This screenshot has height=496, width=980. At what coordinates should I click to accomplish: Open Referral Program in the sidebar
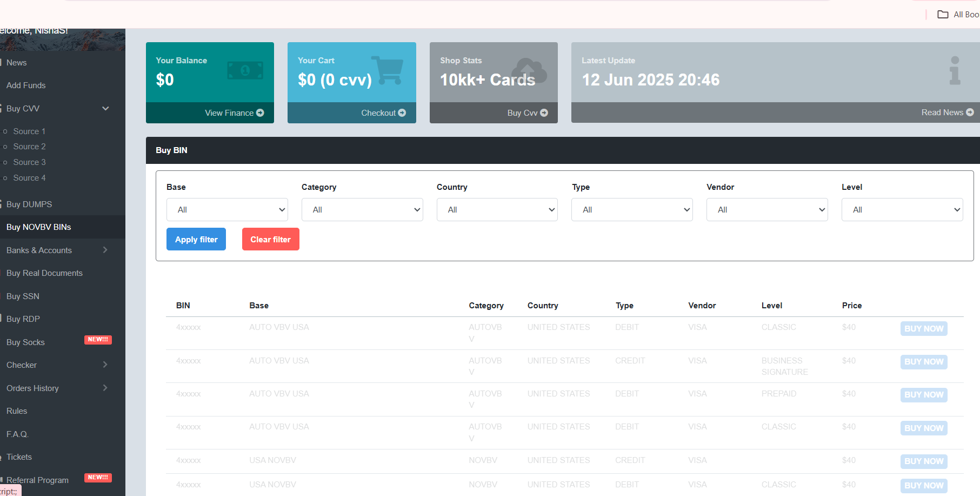pyautogui.click(x=37, y=480)
